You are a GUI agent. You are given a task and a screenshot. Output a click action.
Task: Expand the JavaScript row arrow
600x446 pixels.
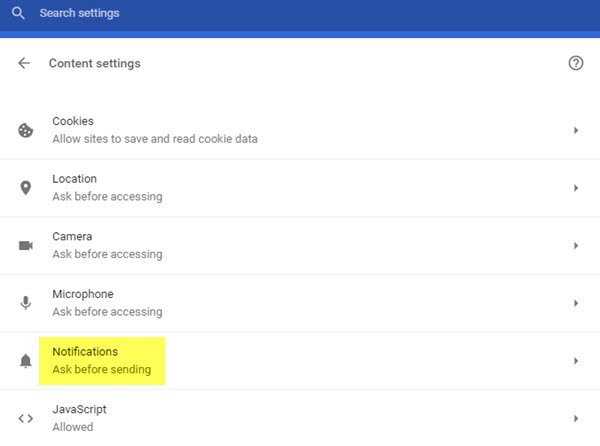click(x=576, y=418)
